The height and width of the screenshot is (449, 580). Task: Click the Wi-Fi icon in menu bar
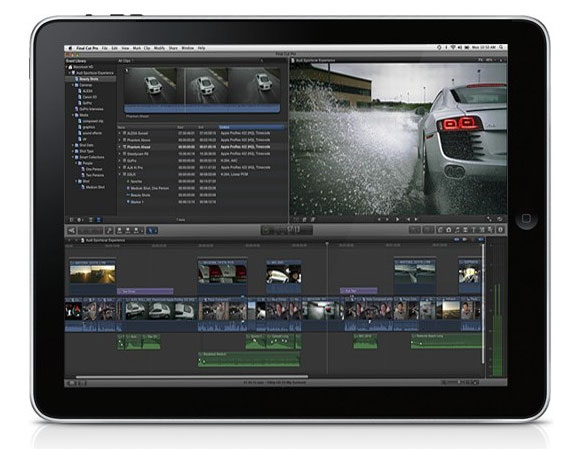[x=453, y=47]
